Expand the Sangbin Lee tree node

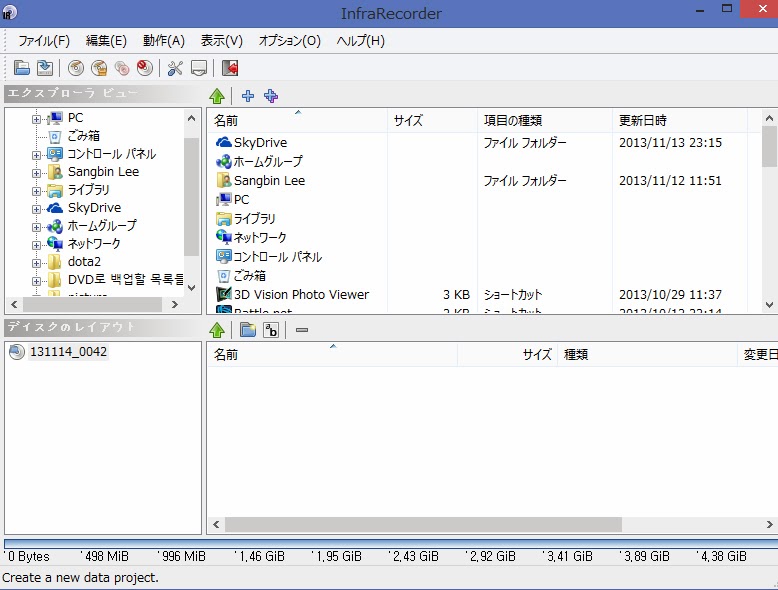click(36, 173)
